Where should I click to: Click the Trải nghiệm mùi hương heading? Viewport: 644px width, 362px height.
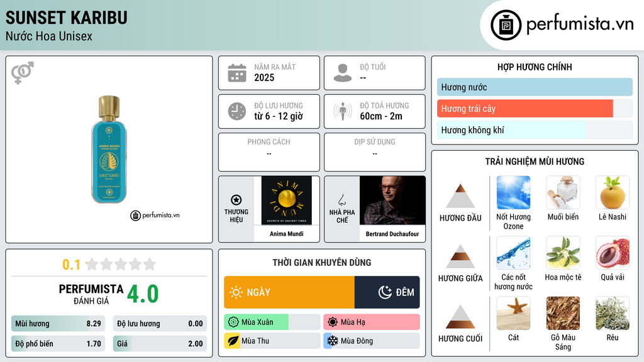[535, 162]
